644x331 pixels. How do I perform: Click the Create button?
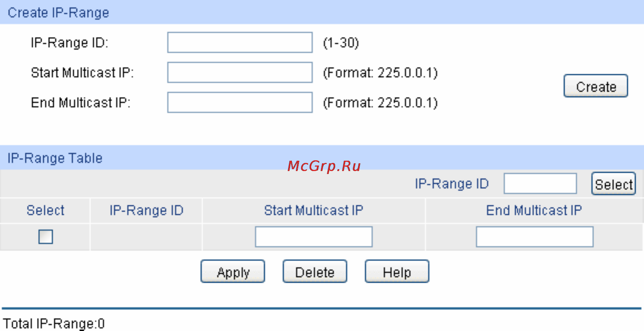[596, 86]
